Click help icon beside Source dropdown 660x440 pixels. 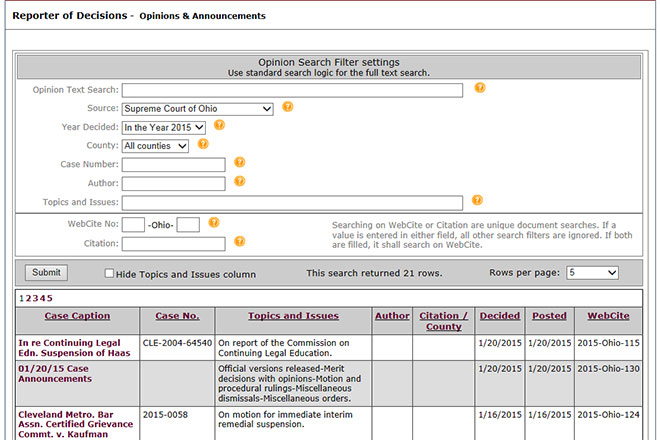click(287, 107)
